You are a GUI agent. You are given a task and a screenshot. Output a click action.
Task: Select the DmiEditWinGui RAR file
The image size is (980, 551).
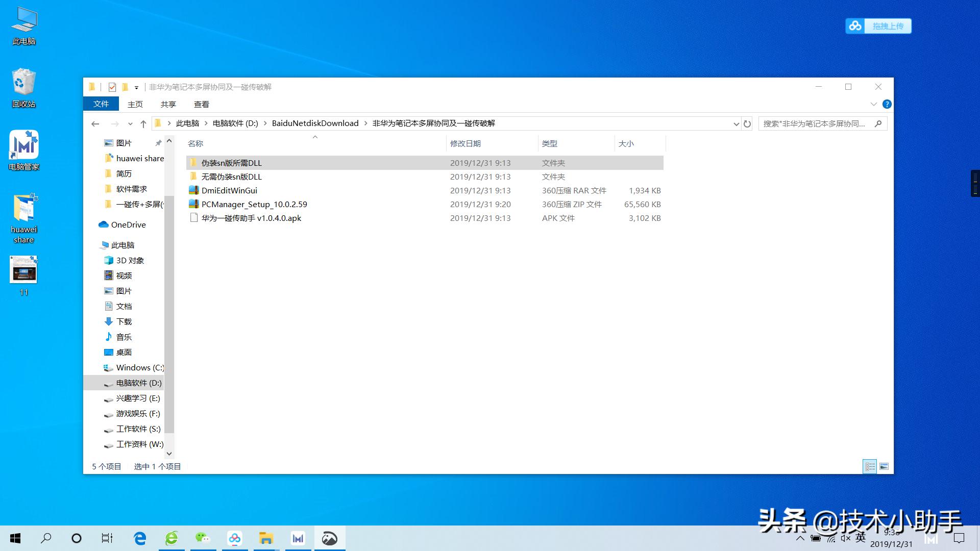[229, 190]
